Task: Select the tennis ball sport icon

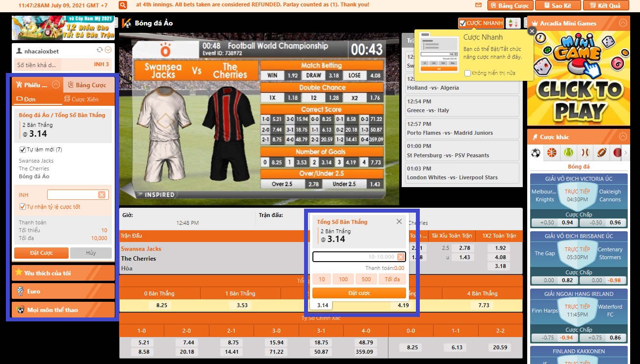Action: 568,153
